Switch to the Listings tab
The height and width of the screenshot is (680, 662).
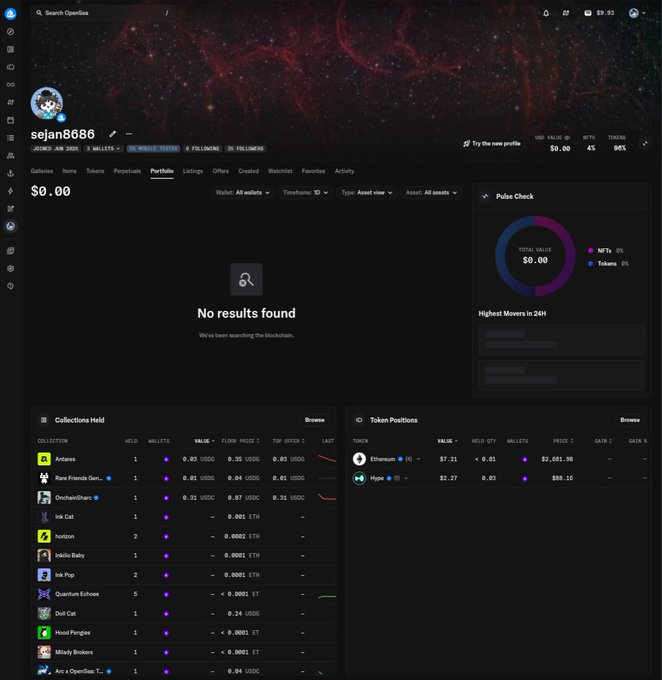pos(193,171)
